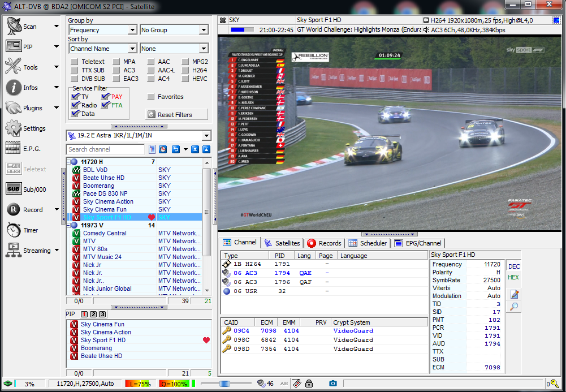
Task: Open the Streaming network icon
Action: click(x=14, y=250)
